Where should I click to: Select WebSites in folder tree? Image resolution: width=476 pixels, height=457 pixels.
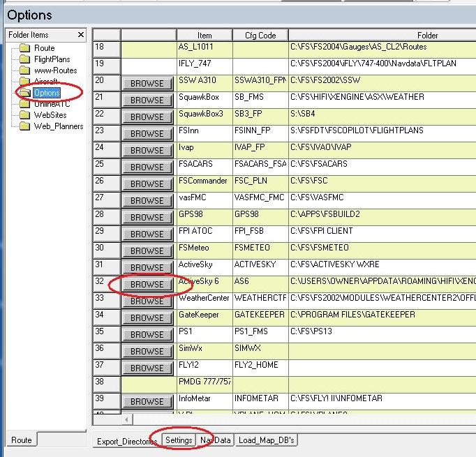(50, 115)
